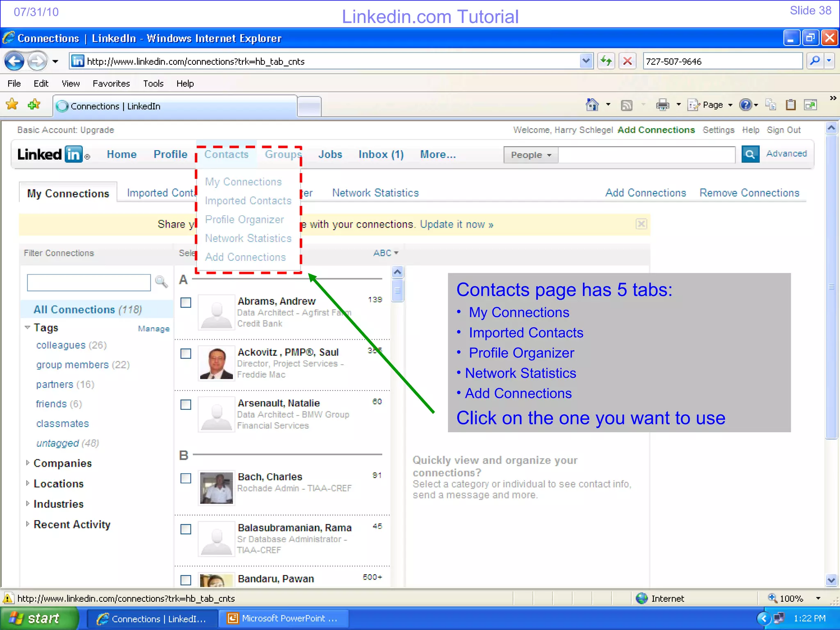840x630 pixels.
Task: Open the Inbox (1) tab
Action: coord(381,155)
